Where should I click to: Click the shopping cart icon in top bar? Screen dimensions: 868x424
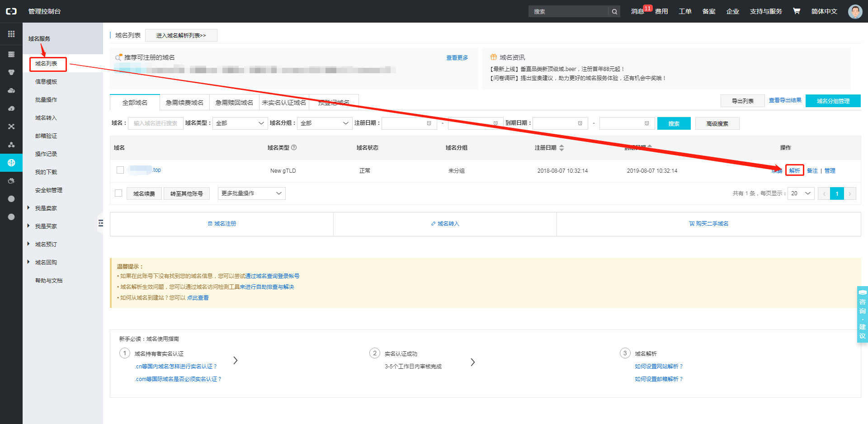(x=796, y=11)
